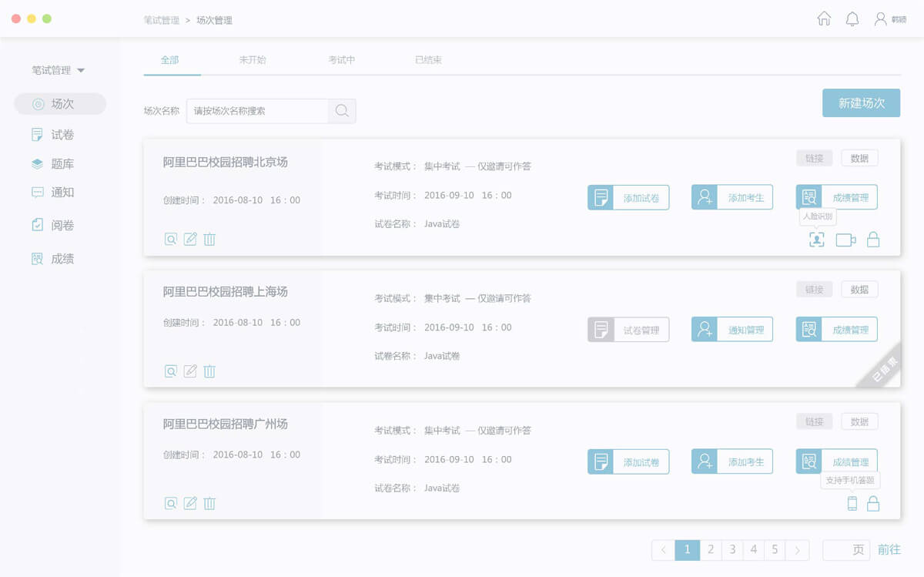Edit the 上海场 session
Screen dimensions: 924x577
point(190,371)
